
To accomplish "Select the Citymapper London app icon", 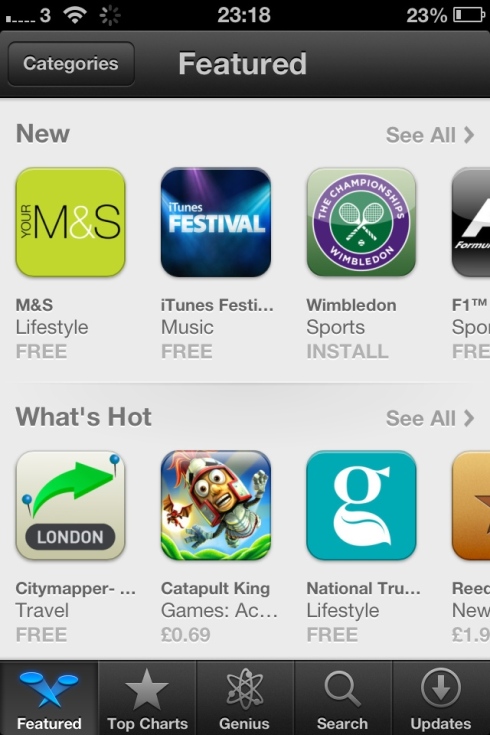I will point(70,505).
